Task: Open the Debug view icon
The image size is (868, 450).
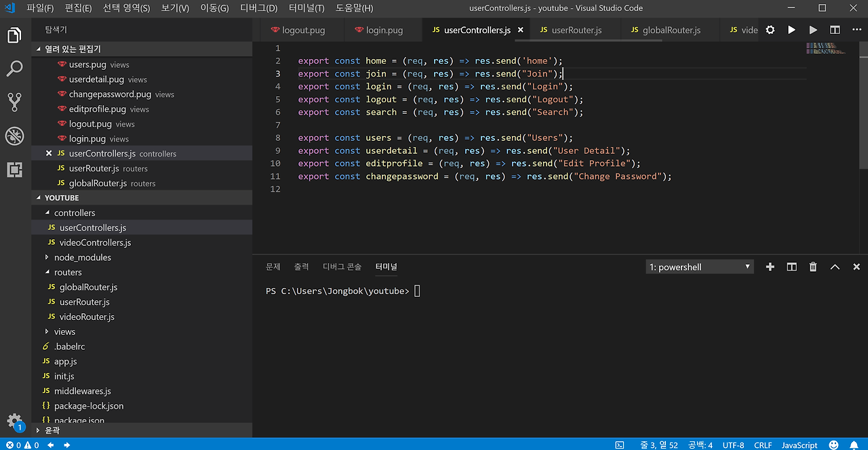Action: click(x=14, y=136)
